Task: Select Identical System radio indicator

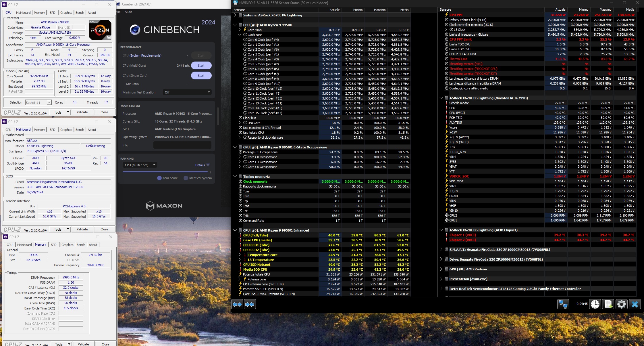Action: coord(186,178)
